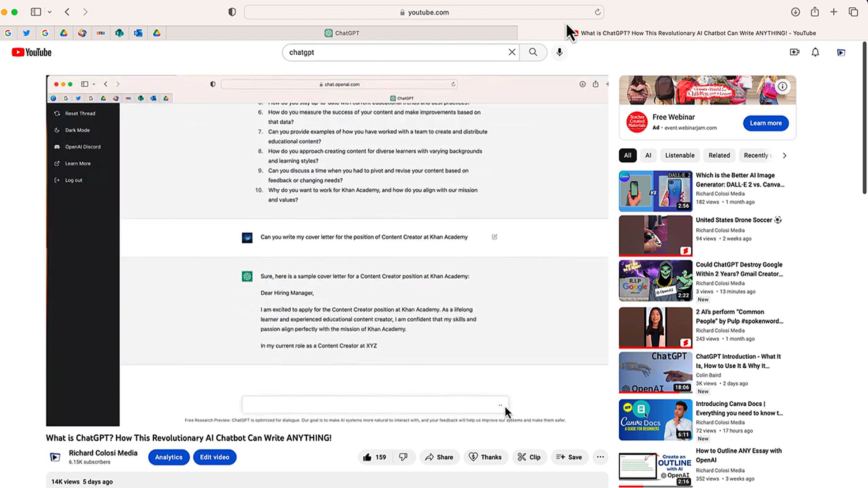Select the Recently uploaded chip

coord(757,155)
